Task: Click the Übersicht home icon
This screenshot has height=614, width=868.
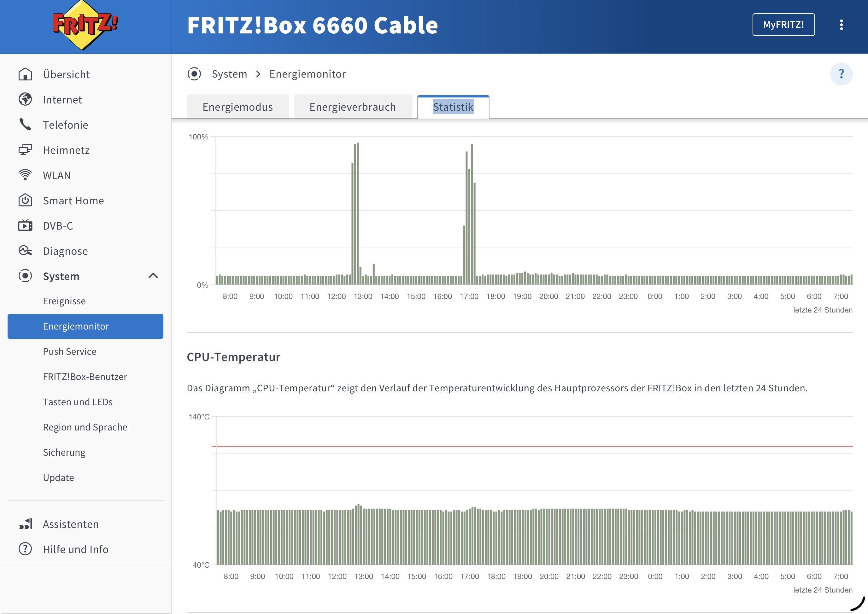Action: tap(25, 74)
